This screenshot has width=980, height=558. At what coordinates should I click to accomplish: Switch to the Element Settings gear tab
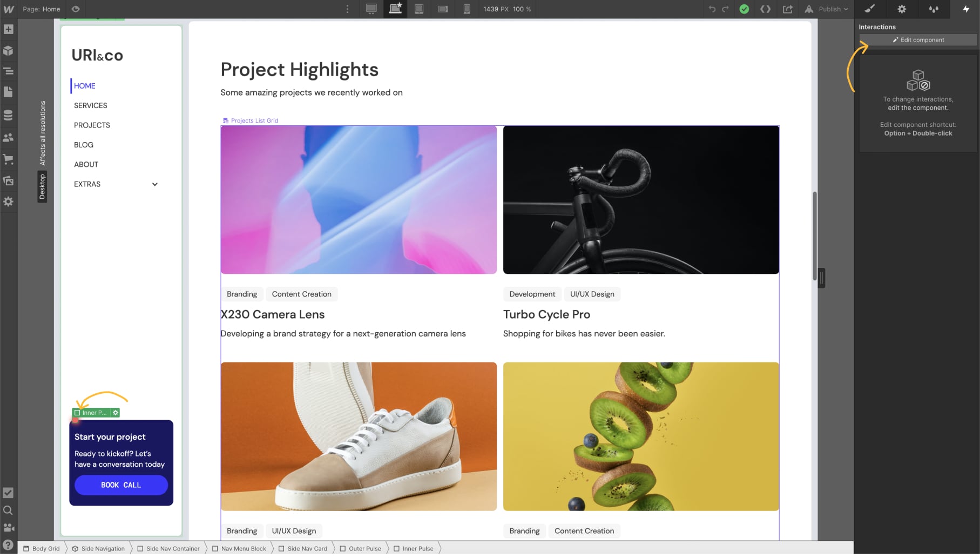[902, 9]
